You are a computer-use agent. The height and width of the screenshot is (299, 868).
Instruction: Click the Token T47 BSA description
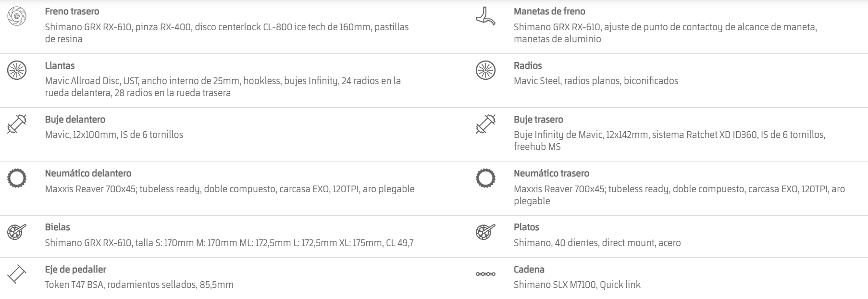click(x=139, y=285)
